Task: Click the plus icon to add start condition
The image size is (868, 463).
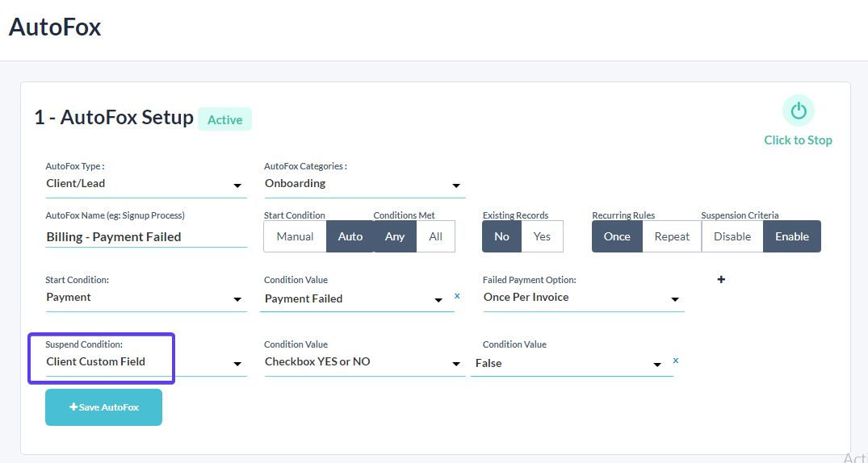Action: 721,280
